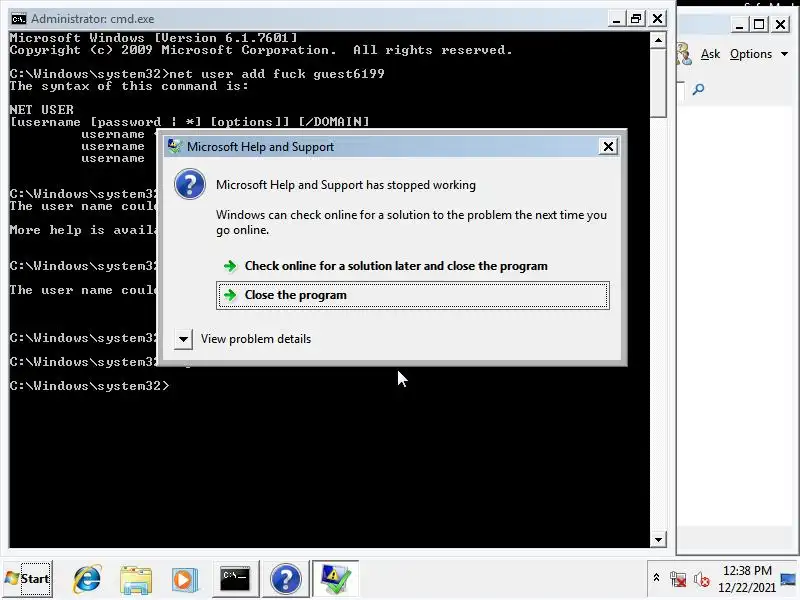Click the last C:\Windows\system32> prompt
The height and width of the screenshot is (600, 800).
89,386
